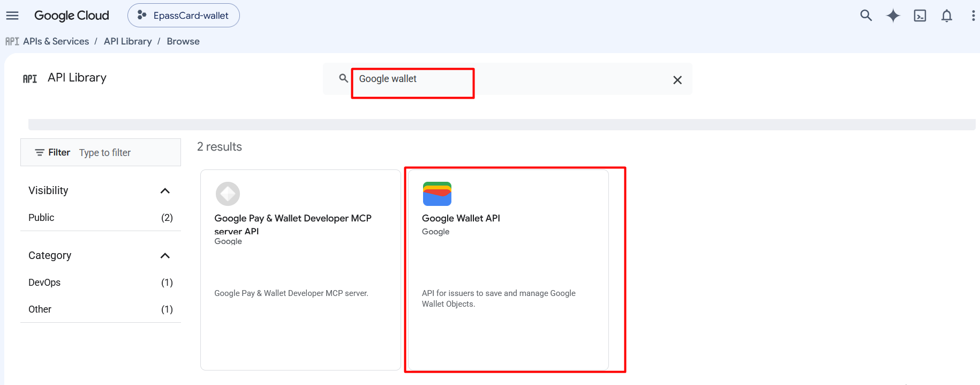Collapse the Visibility section
Viewport: 980px width, 385px height.
point(165,191)
